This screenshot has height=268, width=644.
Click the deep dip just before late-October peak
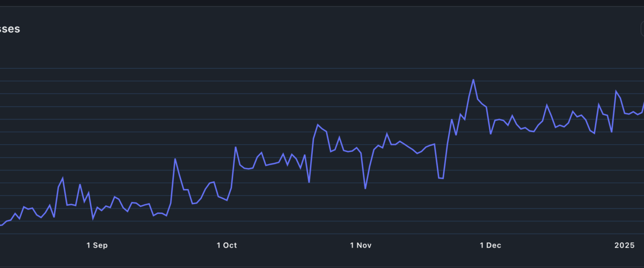pos(309,182)
